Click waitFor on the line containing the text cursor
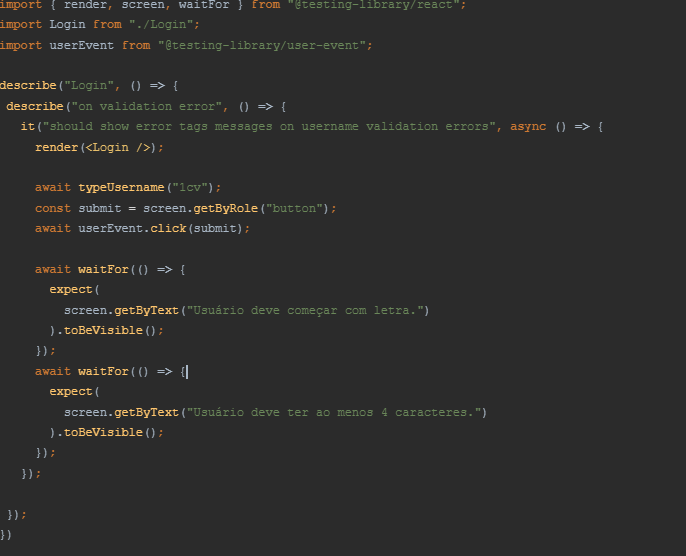 pos(103,371)
